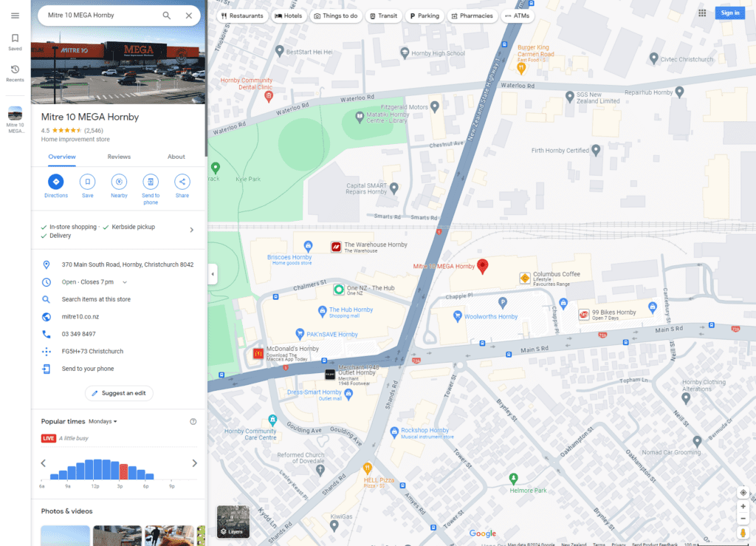Filter map by Parking
The image size is (756, 546).
point(425,16)
